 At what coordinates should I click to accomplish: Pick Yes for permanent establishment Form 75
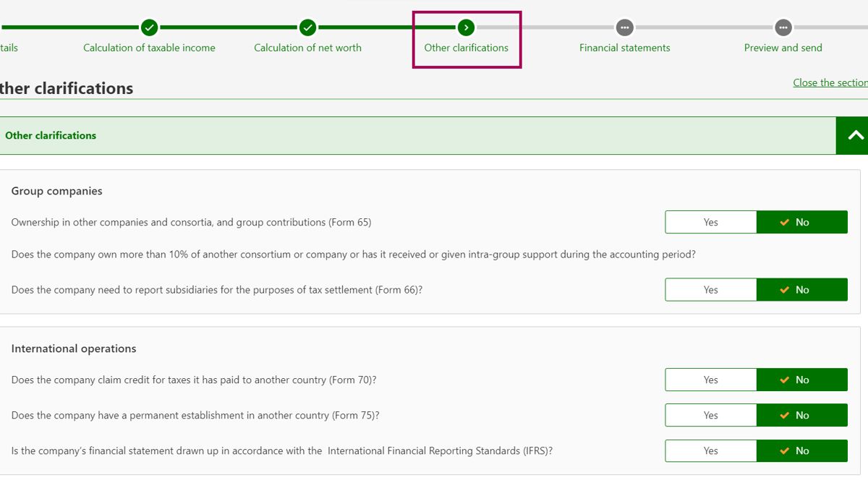pos(710,416)
